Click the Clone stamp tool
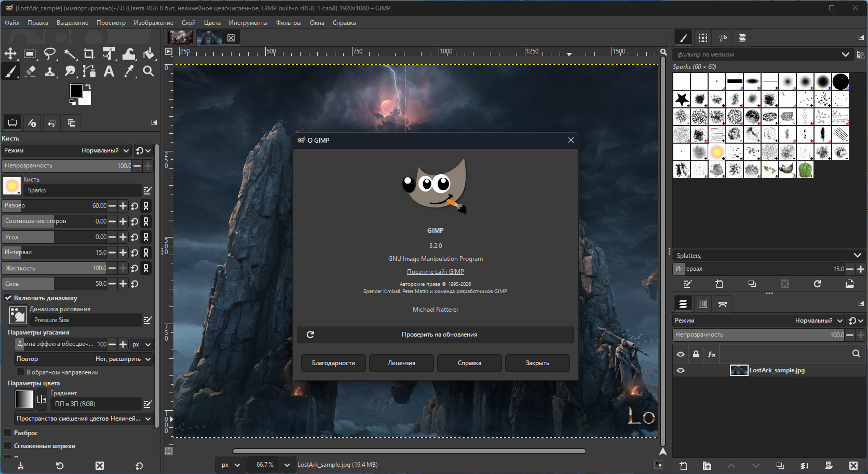868x474 pixels. pos(50,72)
